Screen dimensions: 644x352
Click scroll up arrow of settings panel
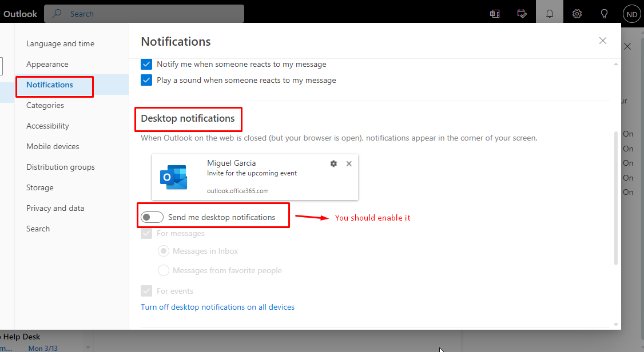(x=615, y=64)
